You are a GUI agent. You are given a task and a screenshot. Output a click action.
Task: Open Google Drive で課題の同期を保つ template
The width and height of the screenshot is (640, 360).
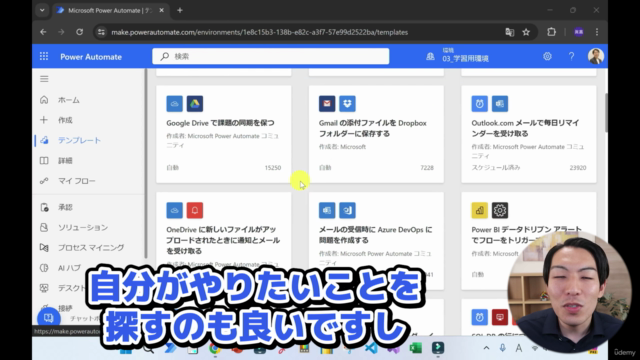click(x=224, y=134)
